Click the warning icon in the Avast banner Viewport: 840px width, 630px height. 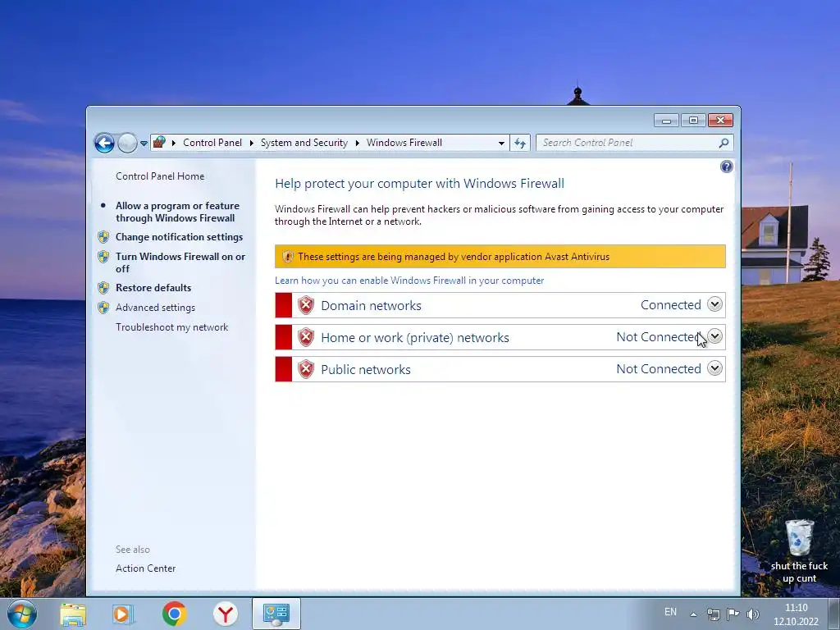click(x=288, y=257)
